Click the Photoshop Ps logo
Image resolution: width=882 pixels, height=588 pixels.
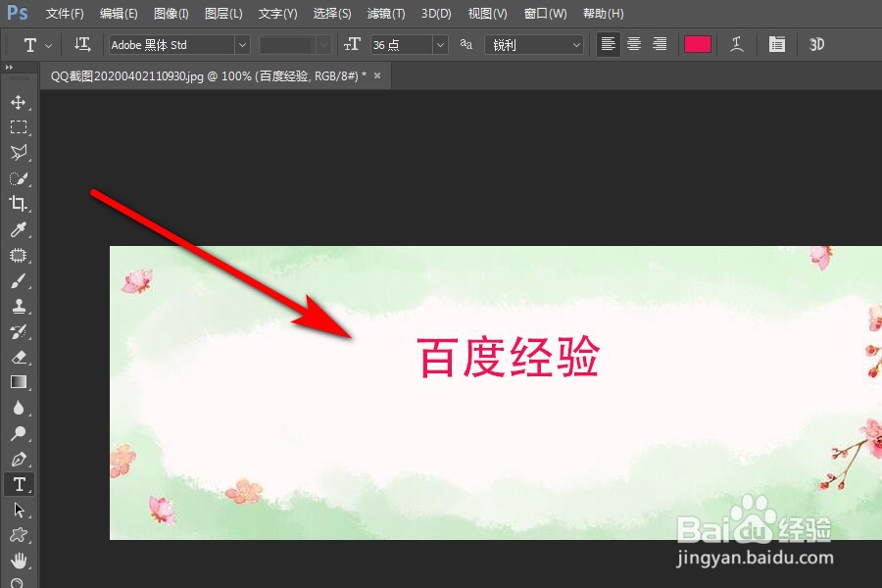pyautogui.click(x=18, y=13)
